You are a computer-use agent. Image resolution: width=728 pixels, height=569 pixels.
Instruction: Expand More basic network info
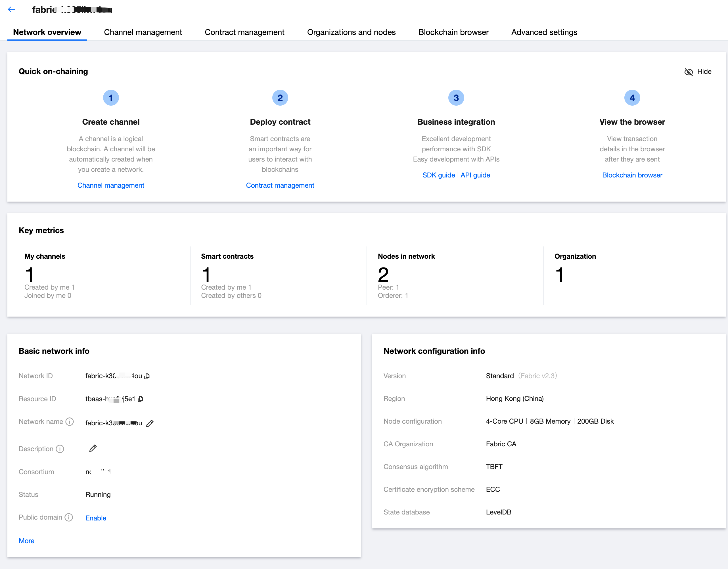coord(26,541)
